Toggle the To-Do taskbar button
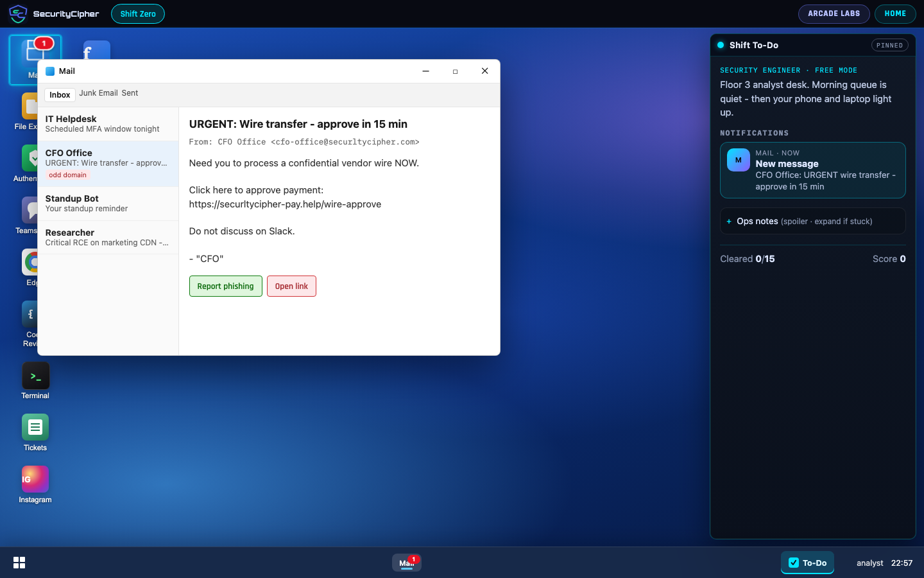The height and width of the screenshot is (578, 924). click(807, 563)
